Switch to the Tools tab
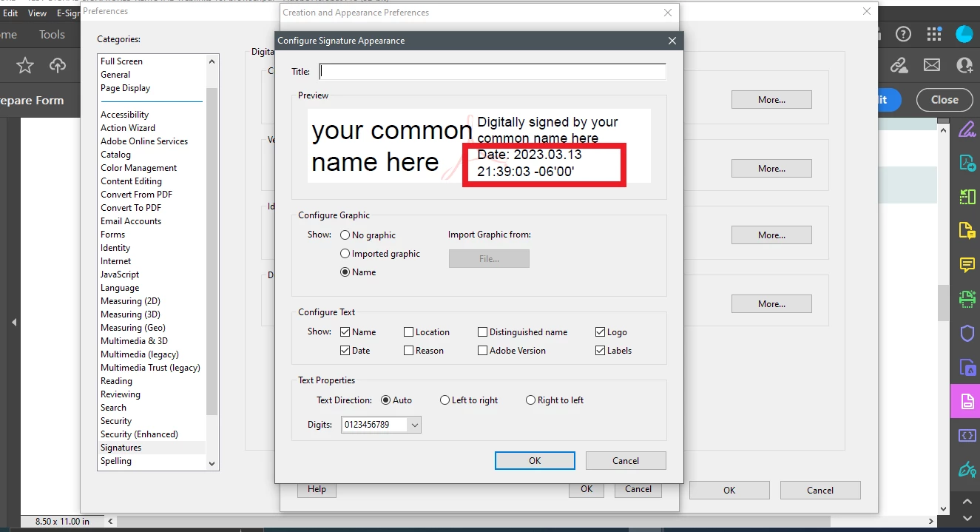This screenshot has width=980, height=532. [x=52, y=35]
